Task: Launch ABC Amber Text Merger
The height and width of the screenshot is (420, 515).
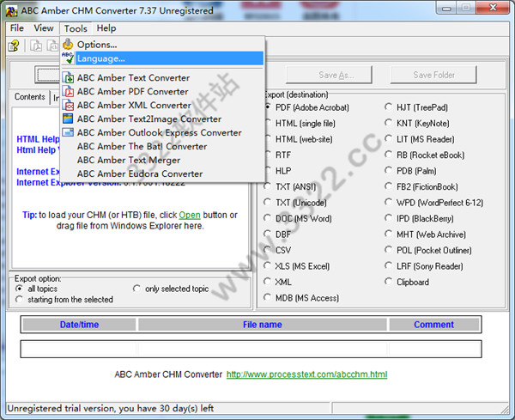Action: (162, 161)
